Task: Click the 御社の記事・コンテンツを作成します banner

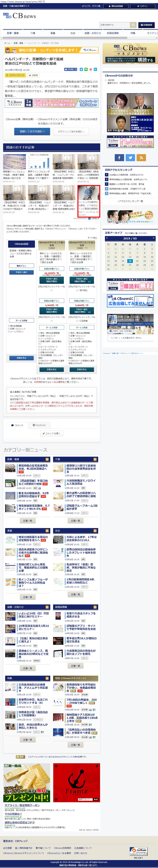Action: pos(52,50)
